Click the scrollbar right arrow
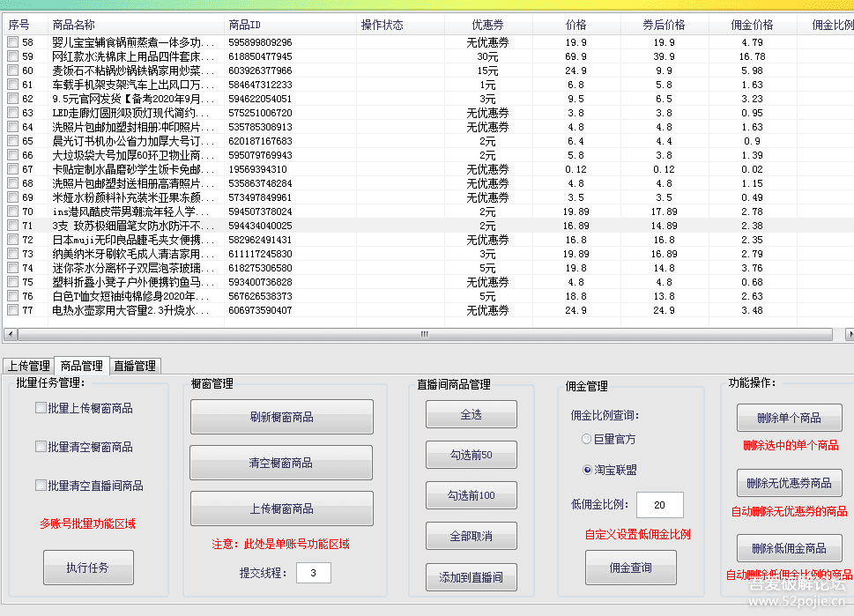The image size is (854, 616). coord(849,334)
